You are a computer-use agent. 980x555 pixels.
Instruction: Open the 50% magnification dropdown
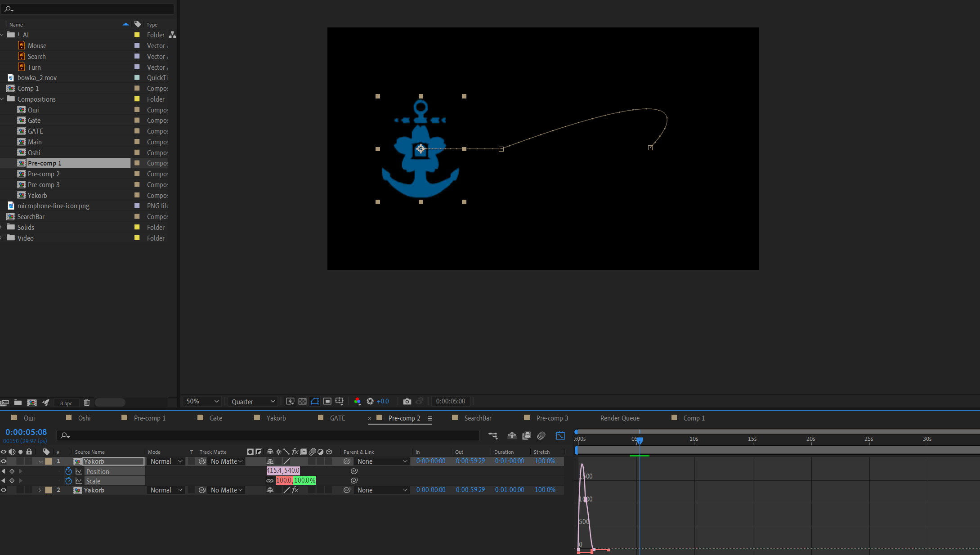(202, 401)
